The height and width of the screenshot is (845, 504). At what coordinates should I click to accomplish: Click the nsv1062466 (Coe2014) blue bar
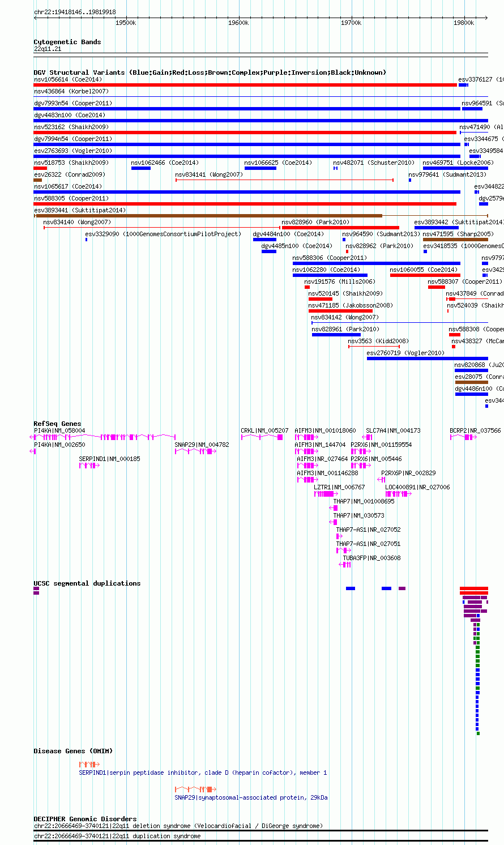click(141, 168)
